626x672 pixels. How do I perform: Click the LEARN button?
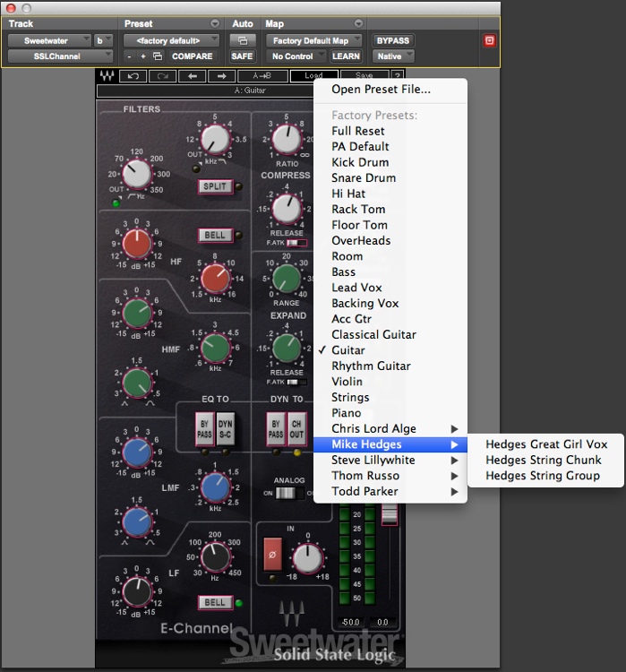coord(346,56)
